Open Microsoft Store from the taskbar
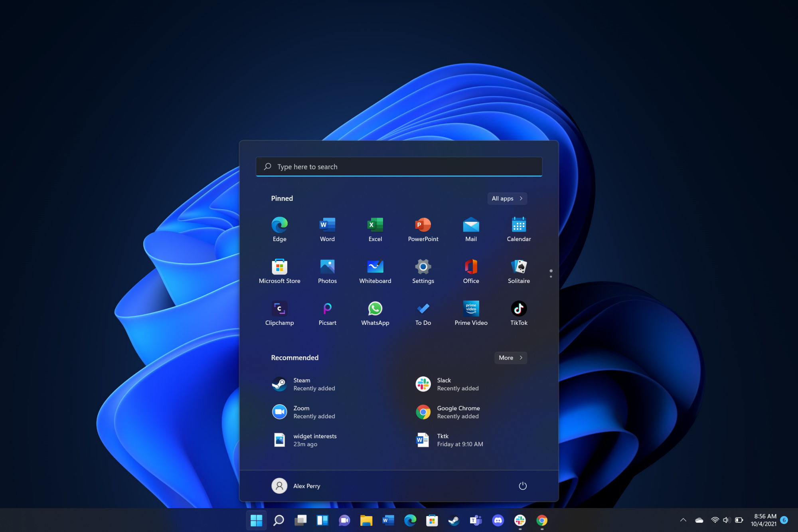This screenshot has width=798, height=532. click(x=432, y=520)
